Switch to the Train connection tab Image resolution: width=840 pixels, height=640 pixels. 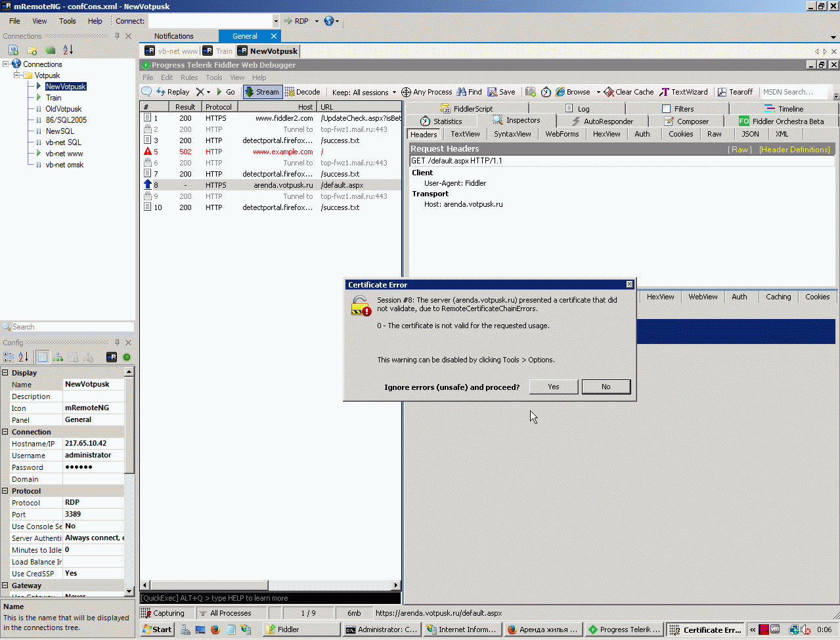[x=217, y=51]
